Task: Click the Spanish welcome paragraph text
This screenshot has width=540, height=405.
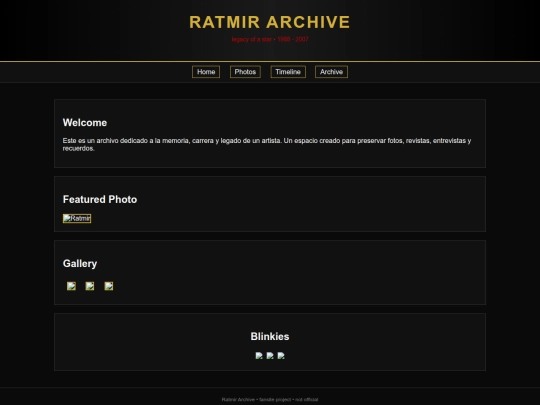Action: [x=267, y=144]
